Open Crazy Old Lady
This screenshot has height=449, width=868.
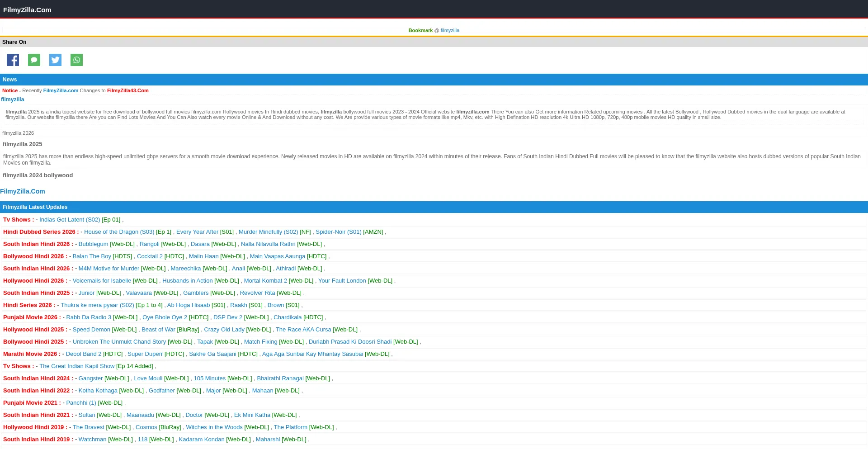coord(224,330)
